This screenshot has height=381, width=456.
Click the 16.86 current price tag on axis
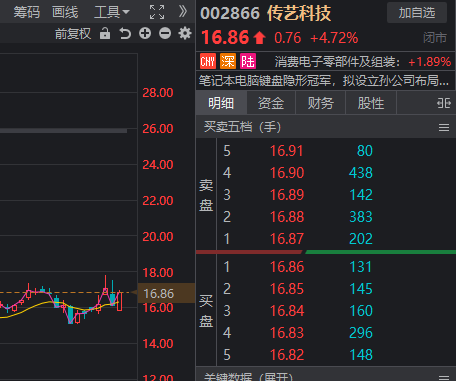click(x=166, y=293)
